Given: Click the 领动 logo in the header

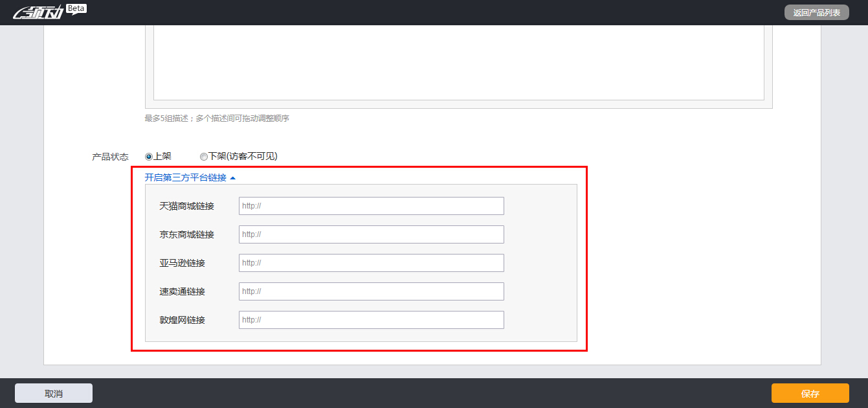Looking at the screenshot, I should tap(39, 12).
